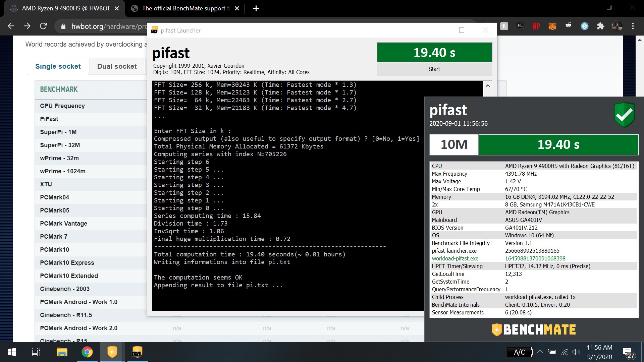Click the 10M digits box in BenchMate

tap(454, 144)
